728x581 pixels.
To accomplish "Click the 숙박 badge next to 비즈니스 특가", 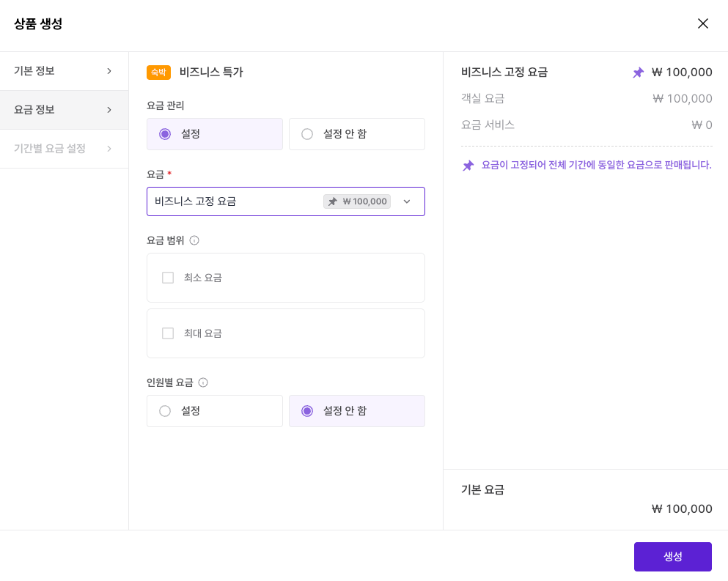I will (x=158, y=72).
